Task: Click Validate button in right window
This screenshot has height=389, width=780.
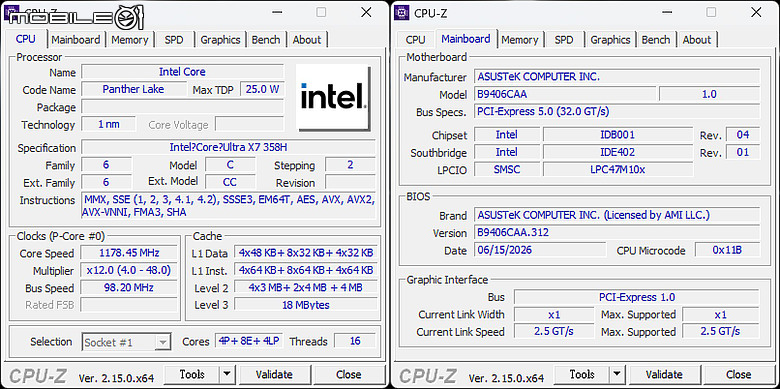Action: pyautogui.click(x=664, y=374)
